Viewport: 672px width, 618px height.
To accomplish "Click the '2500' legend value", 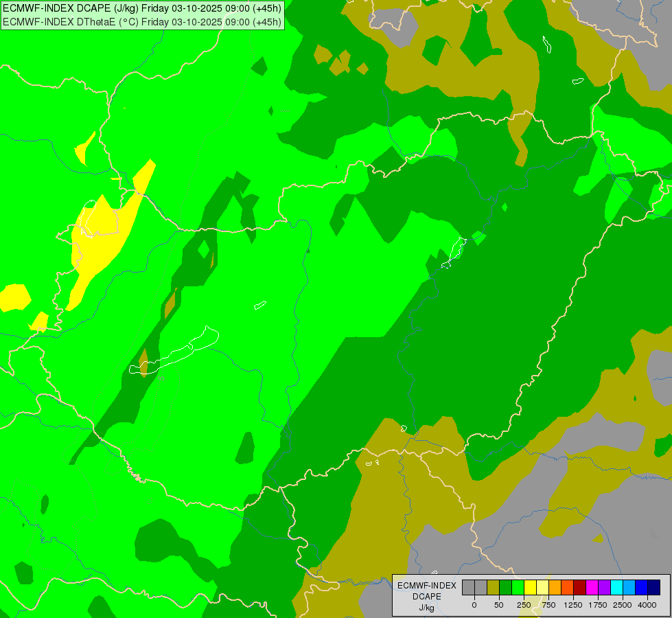I will [623, 605].
